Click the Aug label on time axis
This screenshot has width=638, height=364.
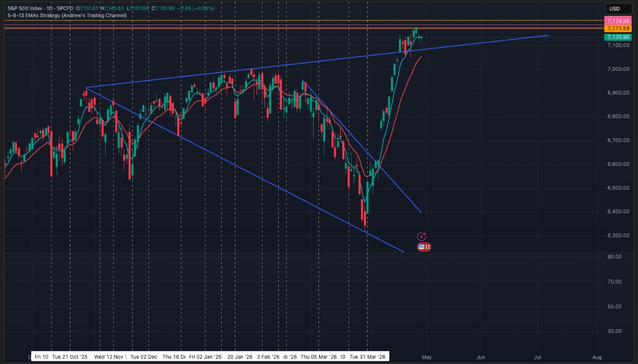click(x=597, y=357)
